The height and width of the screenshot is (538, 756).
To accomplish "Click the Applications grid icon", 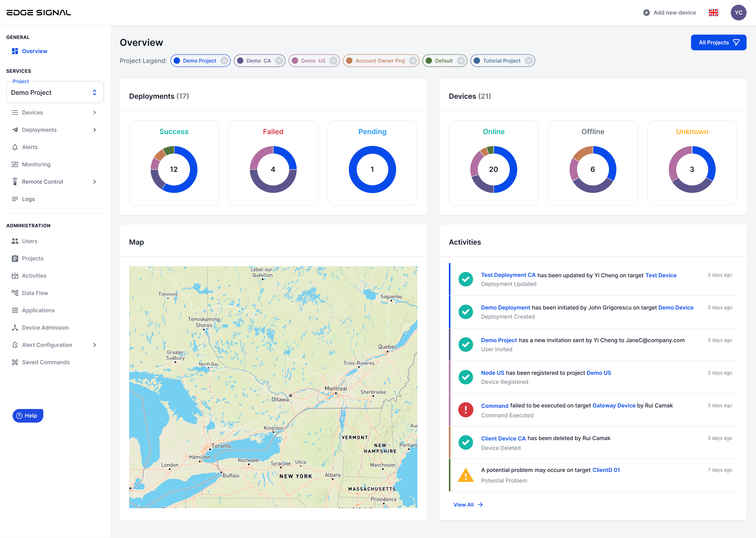I will click(15, 310).
